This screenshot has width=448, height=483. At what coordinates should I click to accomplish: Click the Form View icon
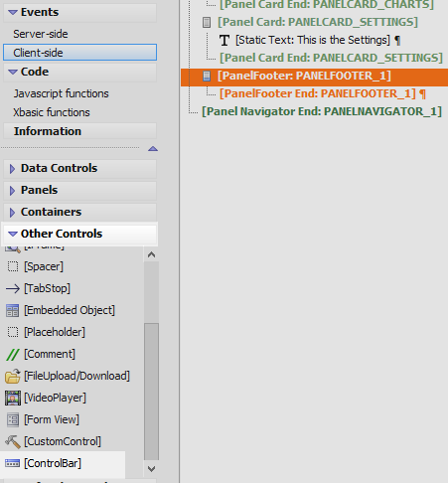click(x=13, y=419)
